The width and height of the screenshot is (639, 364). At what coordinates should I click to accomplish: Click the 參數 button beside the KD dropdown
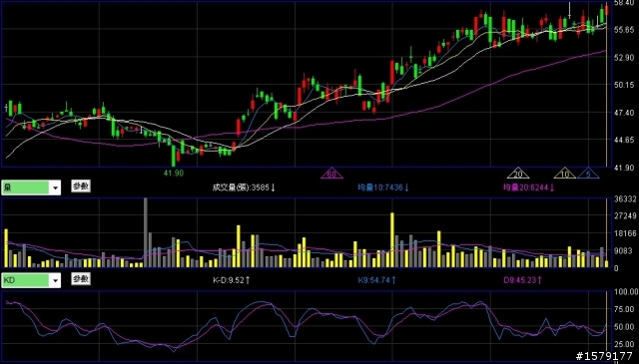tap(81, 279)
